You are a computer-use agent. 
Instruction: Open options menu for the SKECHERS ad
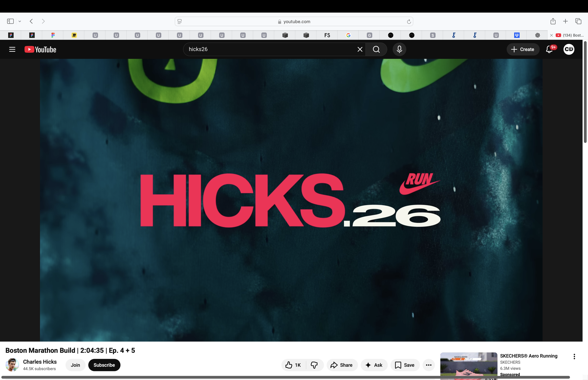[574, 356]
